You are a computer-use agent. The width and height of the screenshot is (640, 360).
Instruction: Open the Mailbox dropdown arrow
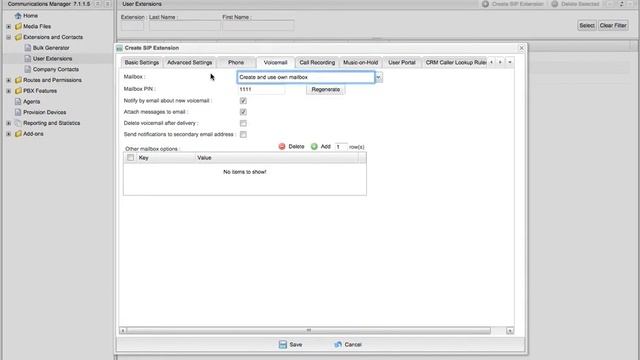(x=379, y=77)
